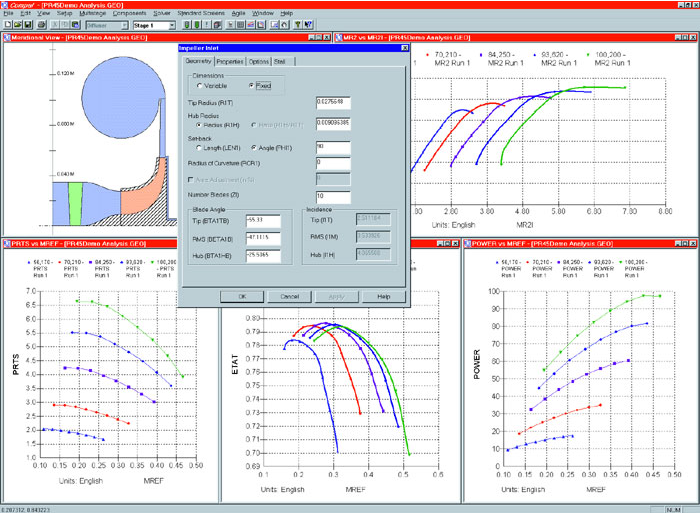The image size is (700, 513).
Task: Click the New file toolbar icon
Action: coord(8,25)
